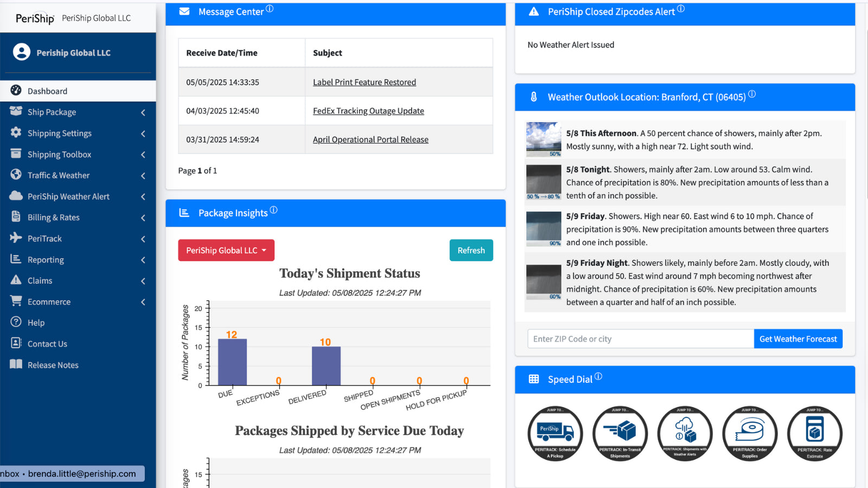Open PeriTrack Shipments with Weather Alerts speed dial
Image resolution: width=868 pixels, height=488 pixels.
(685, 434)
